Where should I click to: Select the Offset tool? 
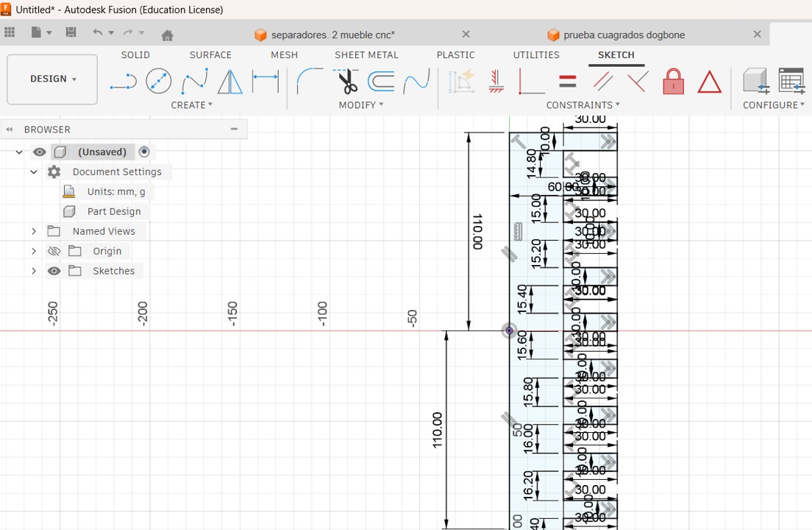click(x=381, y=81)
